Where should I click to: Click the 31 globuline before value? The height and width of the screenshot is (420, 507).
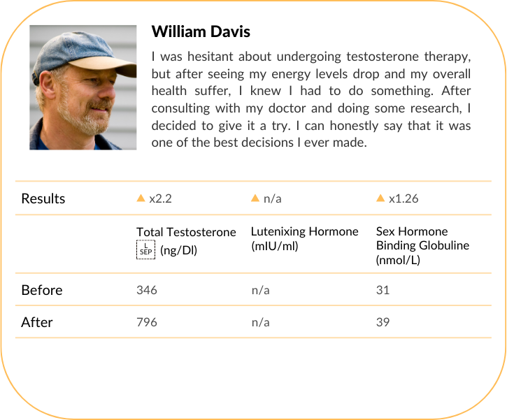383,290
